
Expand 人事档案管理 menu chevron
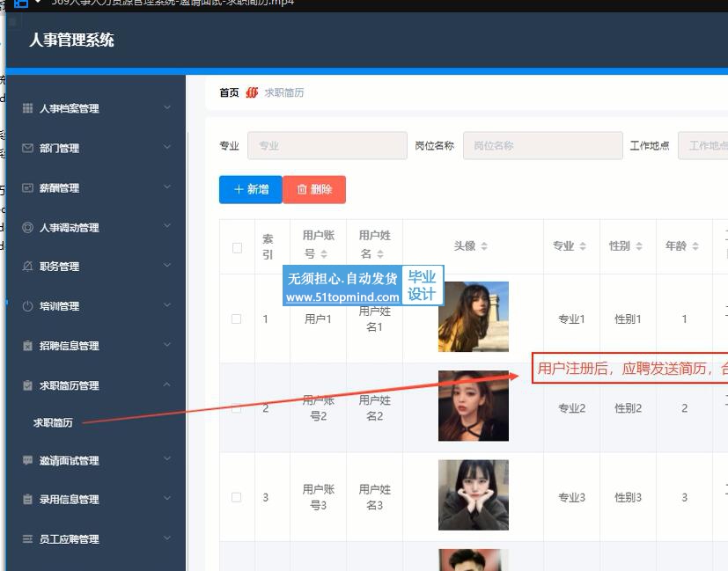coord(167,107)
